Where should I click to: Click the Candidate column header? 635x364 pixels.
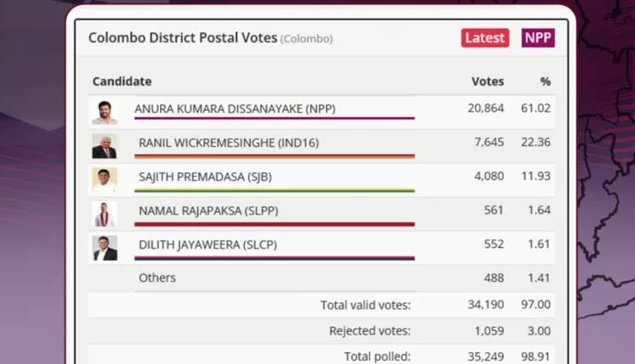click(122, 81)
